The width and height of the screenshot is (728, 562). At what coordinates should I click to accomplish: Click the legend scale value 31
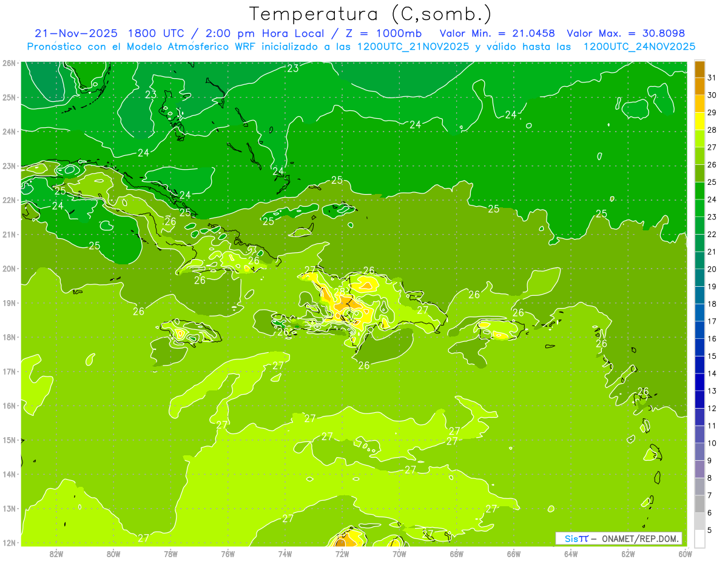point(712,77)
